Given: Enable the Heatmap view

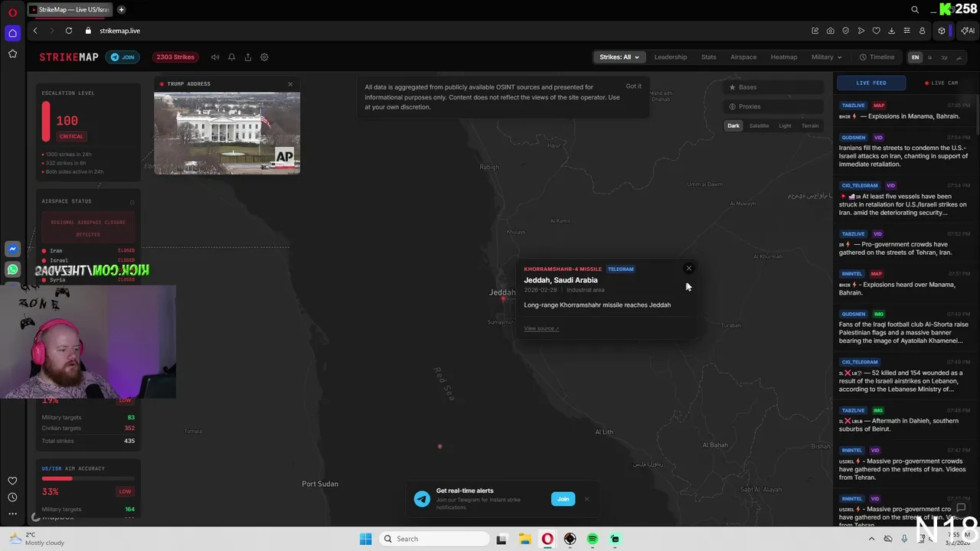Looking at the screenshot, I should 784,57.
